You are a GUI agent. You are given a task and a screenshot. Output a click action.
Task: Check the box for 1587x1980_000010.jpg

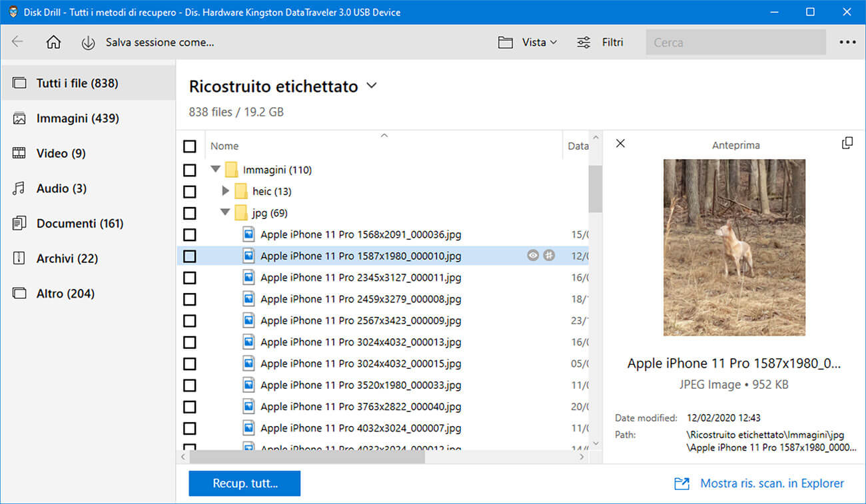point(190,256)
